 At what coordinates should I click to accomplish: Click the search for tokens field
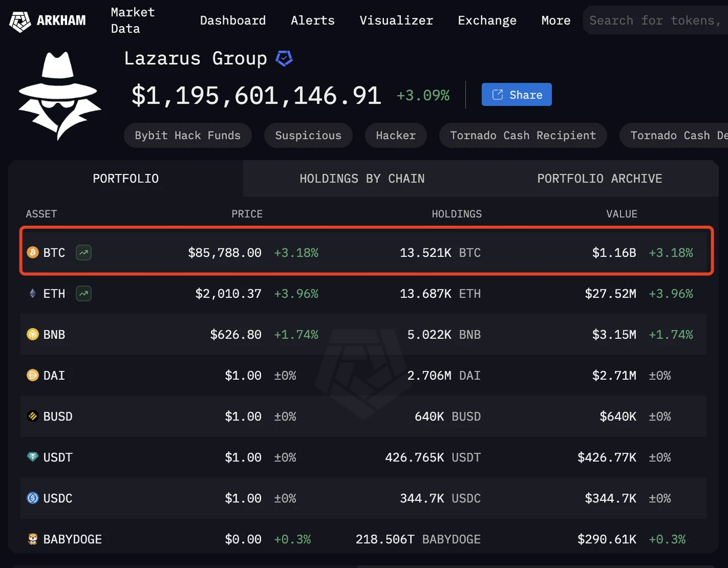click(654, 20)
